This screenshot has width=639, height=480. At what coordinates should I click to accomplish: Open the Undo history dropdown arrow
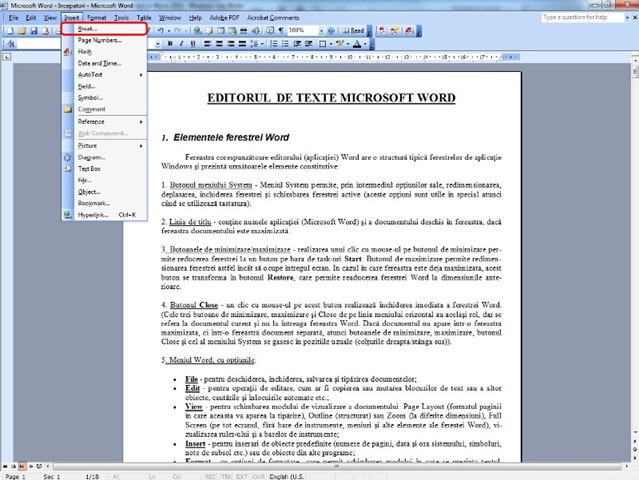(x=168, y=31)
